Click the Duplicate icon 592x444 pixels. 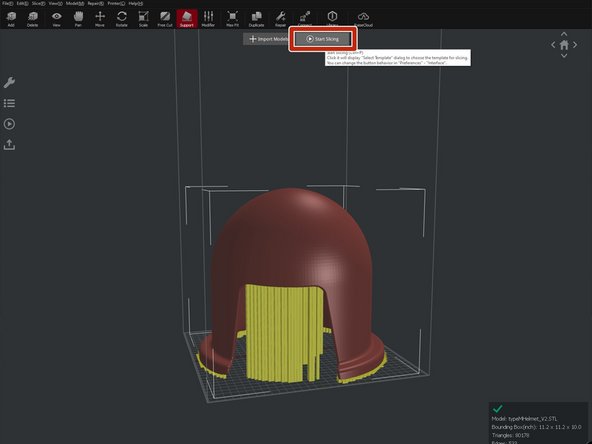point(256,18)
